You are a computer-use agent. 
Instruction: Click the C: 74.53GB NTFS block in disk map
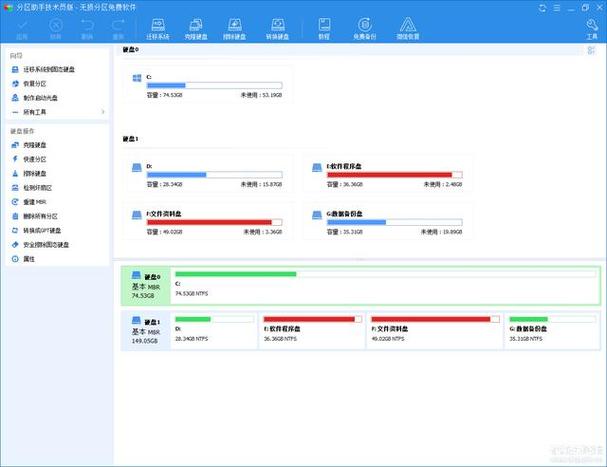(x=385, y=285)
